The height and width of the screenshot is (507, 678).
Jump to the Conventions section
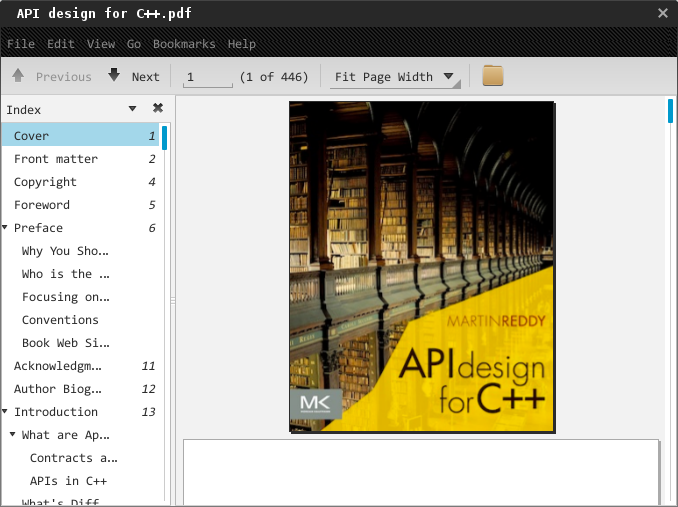point(60,320)
